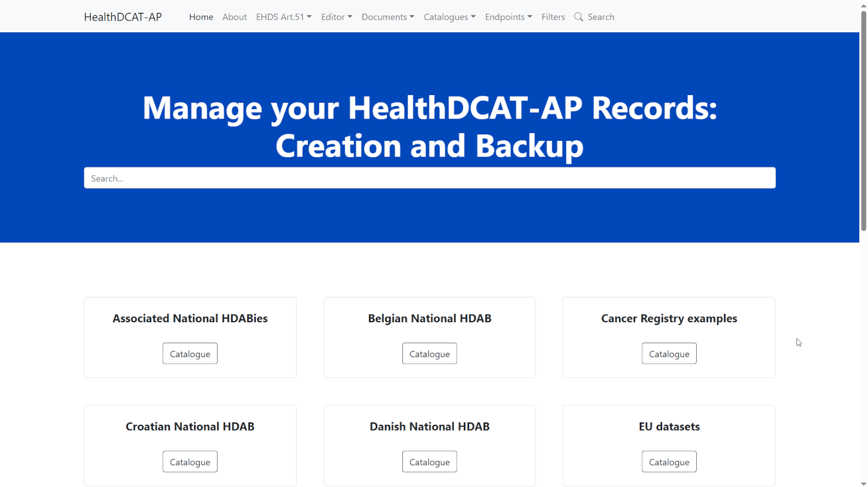Click the HealthDCAT-AP brand logo link
Image resolution: width=868 pixels, height=487 pixels.
click(x=123, y=17)
